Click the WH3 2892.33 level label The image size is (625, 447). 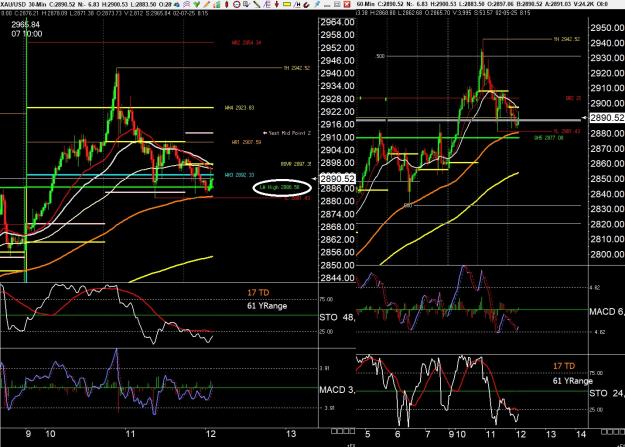pos(240,175)
